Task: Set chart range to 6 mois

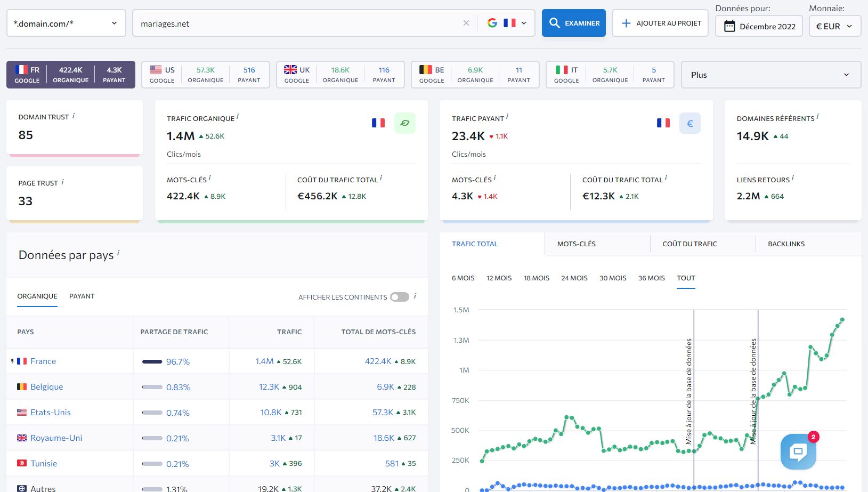Action: point(463,278)
